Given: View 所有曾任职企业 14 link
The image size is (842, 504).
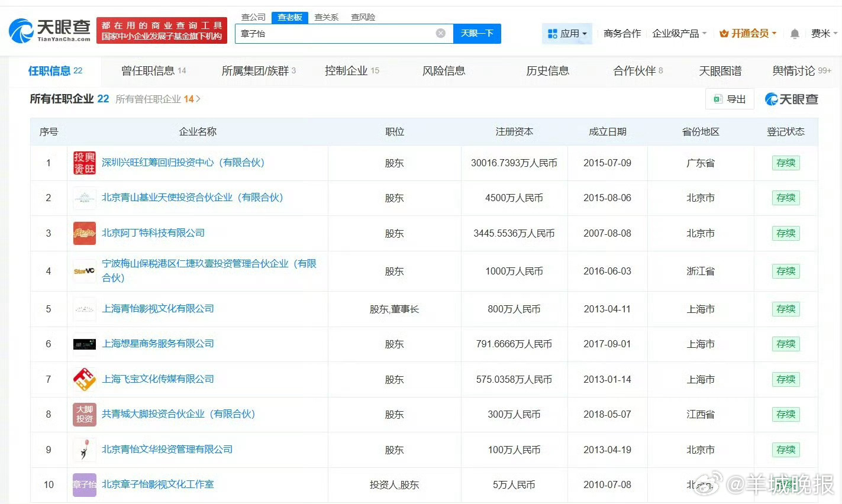Looking at the screenshot, I should 157,99.
